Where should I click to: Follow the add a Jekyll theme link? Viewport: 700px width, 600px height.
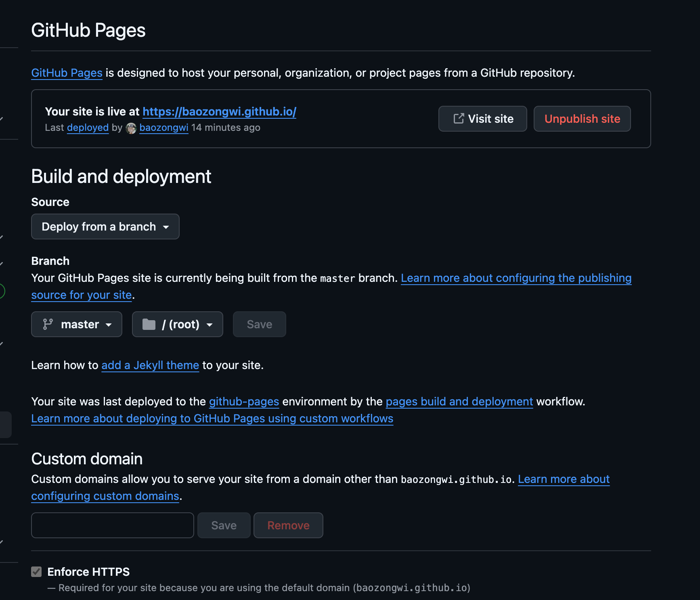[x=150, y=365]
